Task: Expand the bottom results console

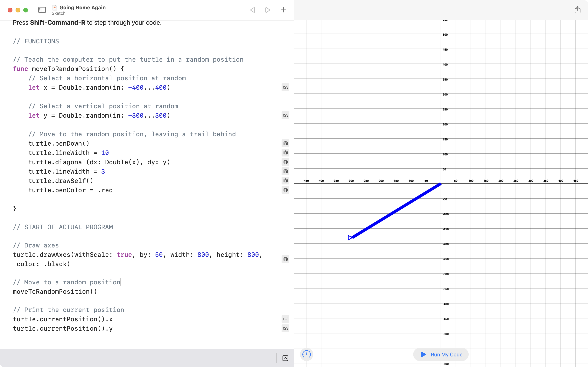Action: point(285,358)
